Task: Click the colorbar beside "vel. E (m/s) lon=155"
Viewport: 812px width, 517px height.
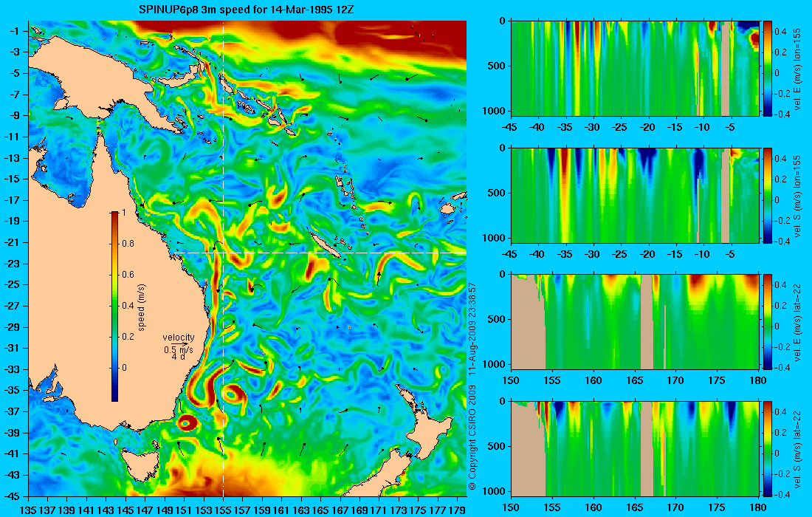Action: (768, 69)
